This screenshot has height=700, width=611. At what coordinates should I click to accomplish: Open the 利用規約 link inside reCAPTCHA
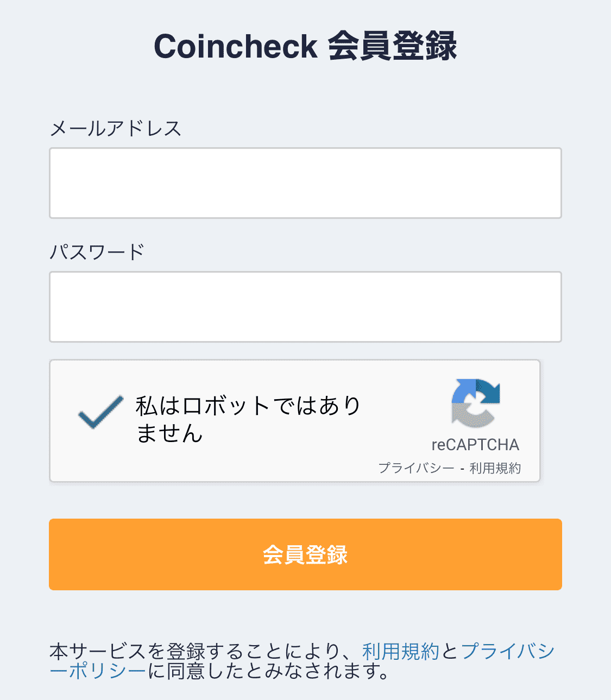[495, 468]
